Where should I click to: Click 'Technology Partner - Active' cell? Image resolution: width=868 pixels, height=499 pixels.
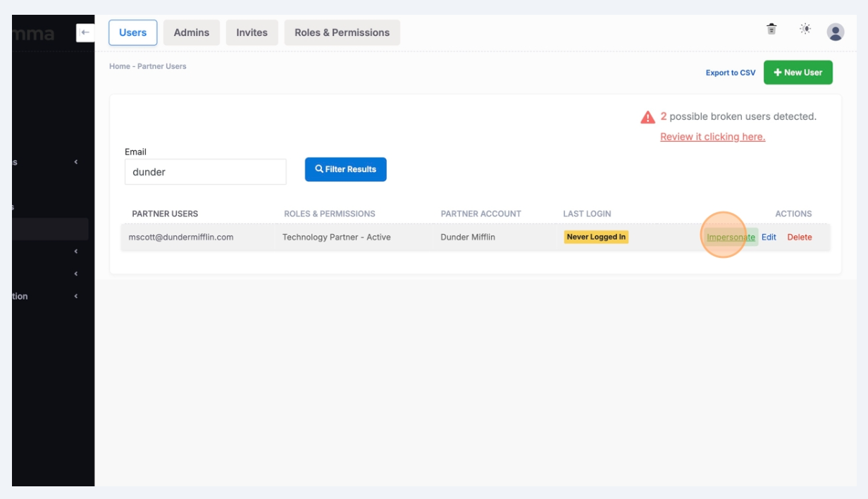click(x=337, y=237)
